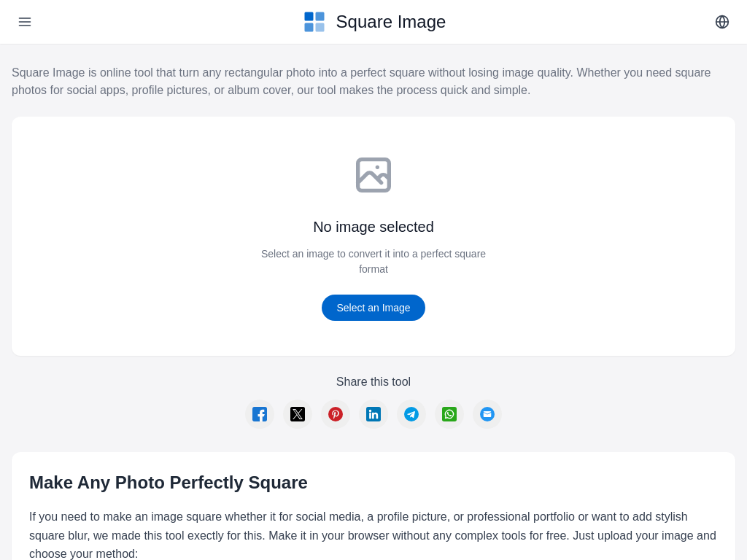Click the Share this tool label

[373, 381]
